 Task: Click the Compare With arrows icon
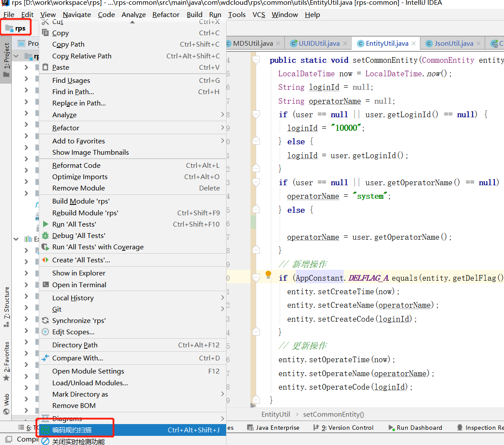(46, 358)
